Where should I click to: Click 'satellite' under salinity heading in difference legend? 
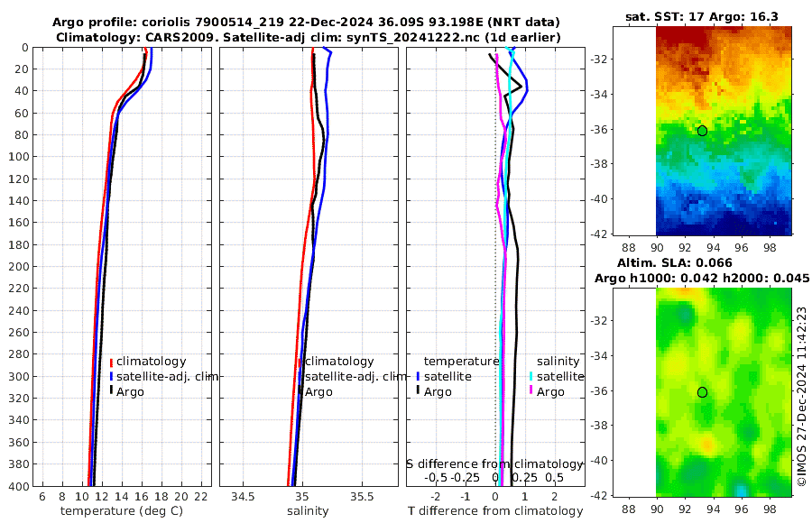[x=560, y=376]
